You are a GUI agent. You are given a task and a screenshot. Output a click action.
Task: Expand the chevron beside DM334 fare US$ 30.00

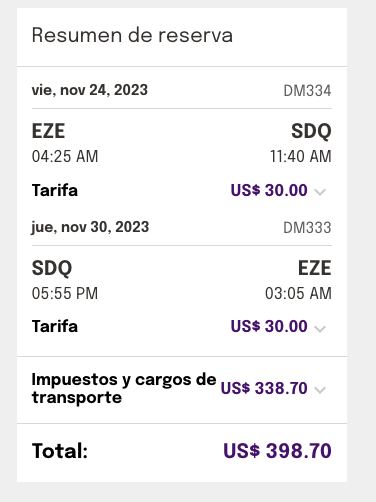[320, 192]
